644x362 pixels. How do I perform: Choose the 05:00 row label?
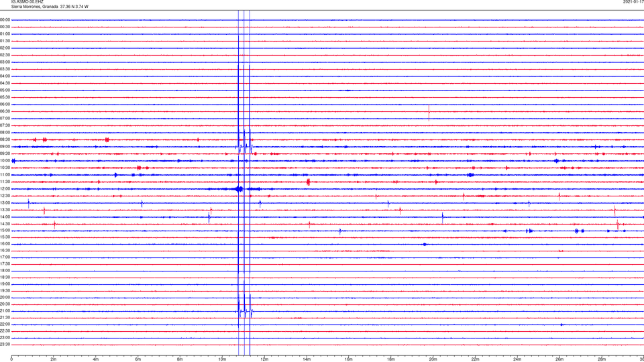pyautogui.click(x=5, y=90)
